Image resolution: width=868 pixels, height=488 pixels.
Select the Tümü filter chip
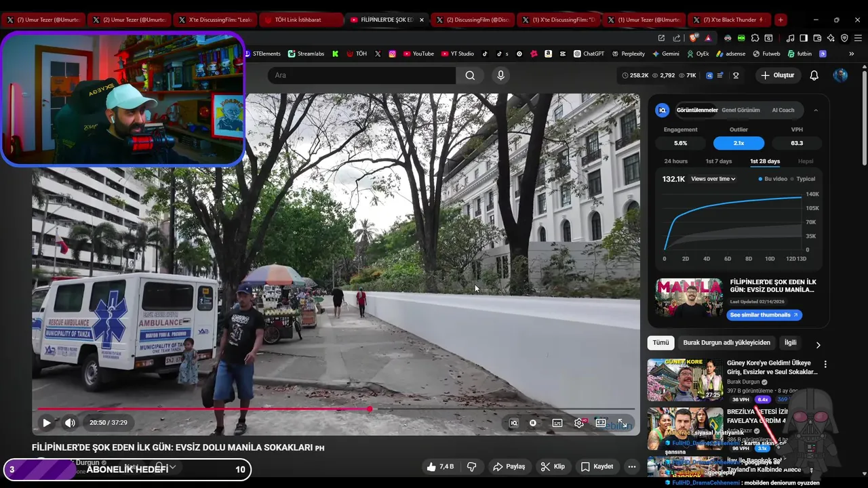click(660, 343)
